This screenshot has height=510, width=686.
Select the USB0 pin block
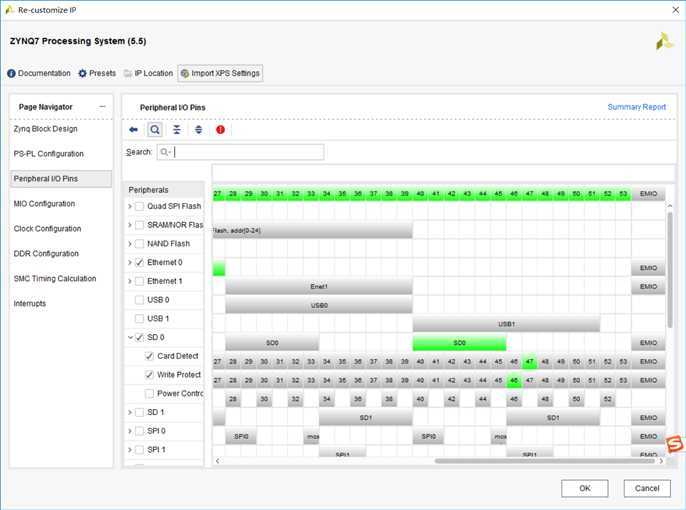pyautogui.click(x=319, y=305)
